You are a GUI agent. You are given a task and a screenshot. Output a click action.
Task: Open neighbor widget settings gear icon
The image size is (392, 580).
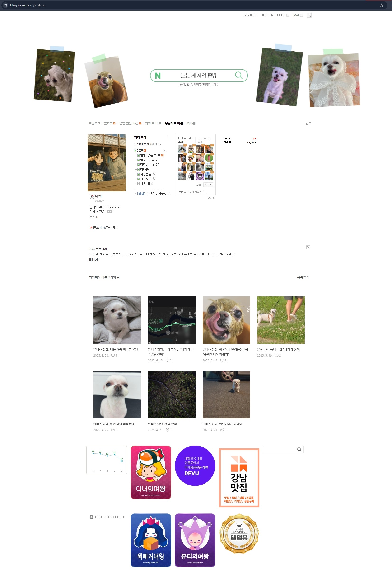coord(210,198)
